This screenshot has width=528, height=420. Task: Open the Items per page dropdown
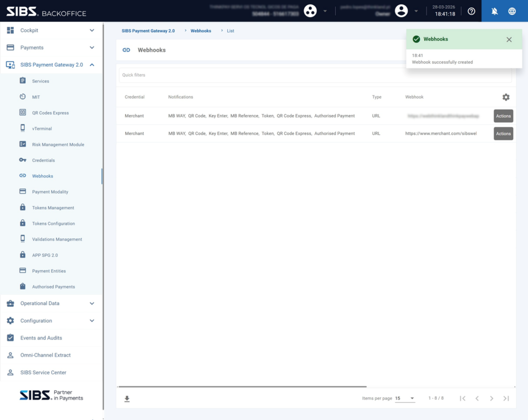click(405, 398)
